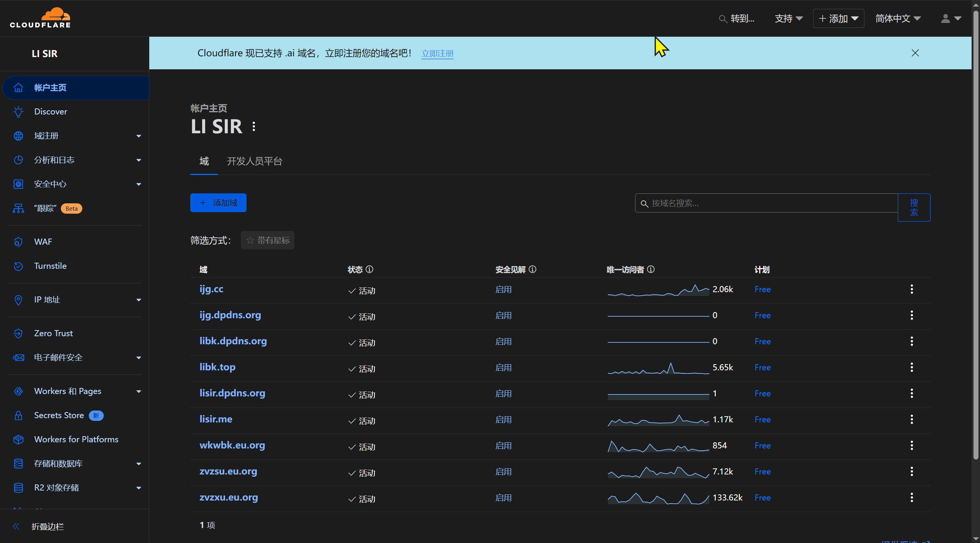Click the WAF shield icon
Viewport: 980px width, 543px height.
pos(18,242)
